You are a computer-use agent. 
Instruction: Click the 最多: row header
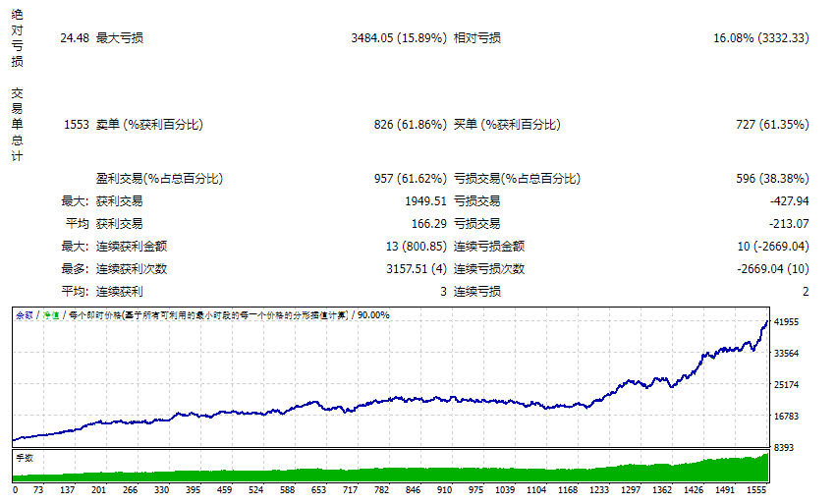coord(75,269)
